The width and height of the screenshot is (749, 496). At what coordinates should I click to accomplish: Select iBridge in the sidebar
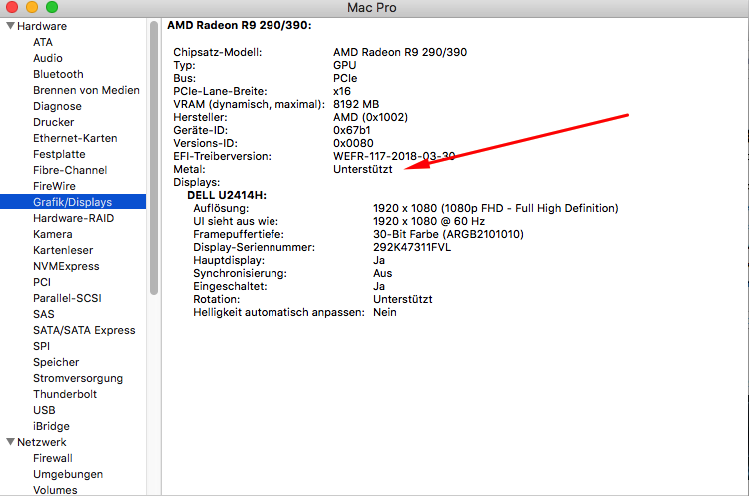coord(51,426)
